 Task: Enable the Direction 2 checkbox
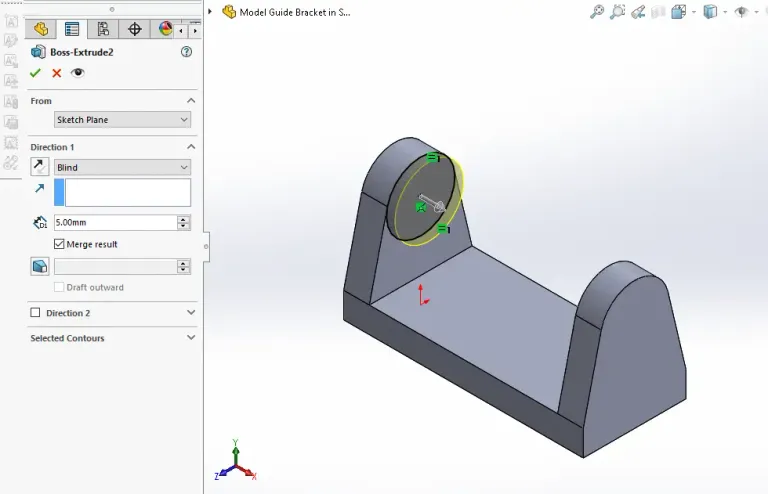(36, 313)
